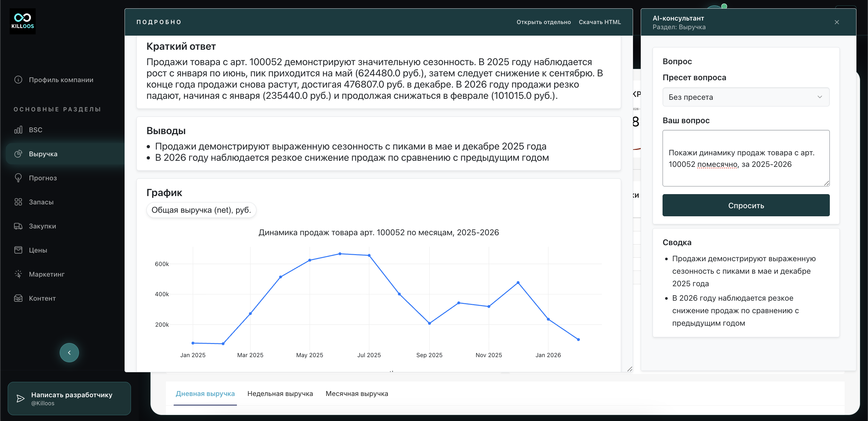Click the BSC bar chart icon
868x421 pixels.
tap(18, 130)
